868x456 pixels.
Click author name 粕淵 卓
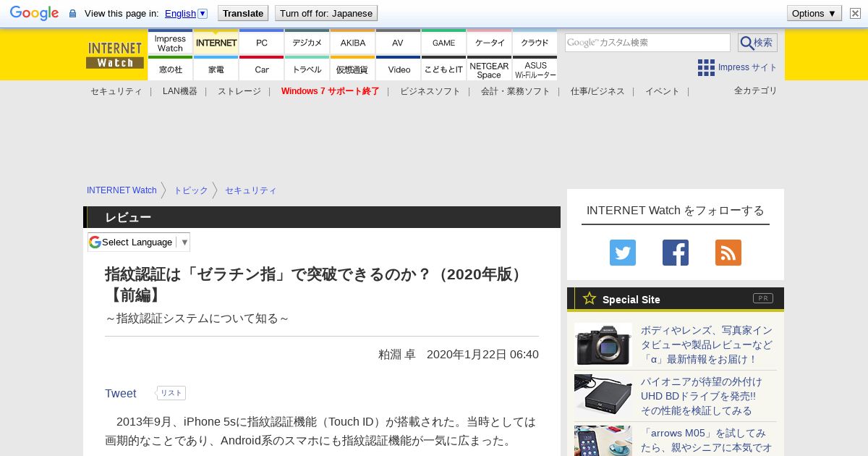pyautogui.click(x=397, y=355)
